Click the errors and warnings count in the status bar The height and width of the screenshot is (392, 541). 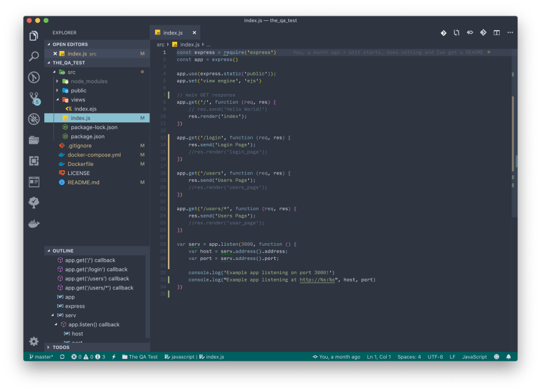[89, 357]
